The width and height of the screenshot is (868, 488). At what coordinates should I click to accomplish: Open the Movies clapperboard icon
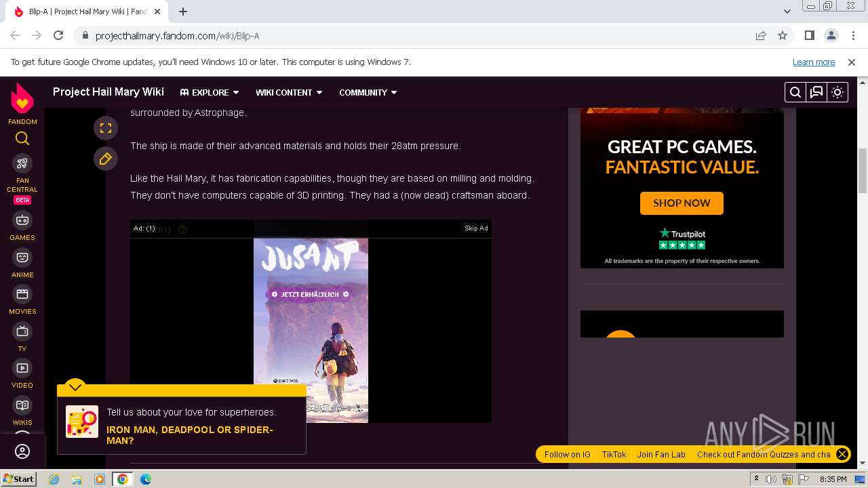(22, 294)
